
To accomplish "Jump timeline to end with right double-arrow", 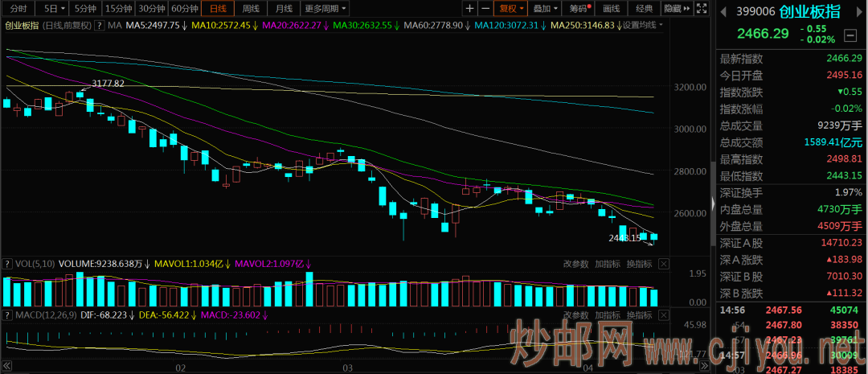I will click(x=705, y=366).
